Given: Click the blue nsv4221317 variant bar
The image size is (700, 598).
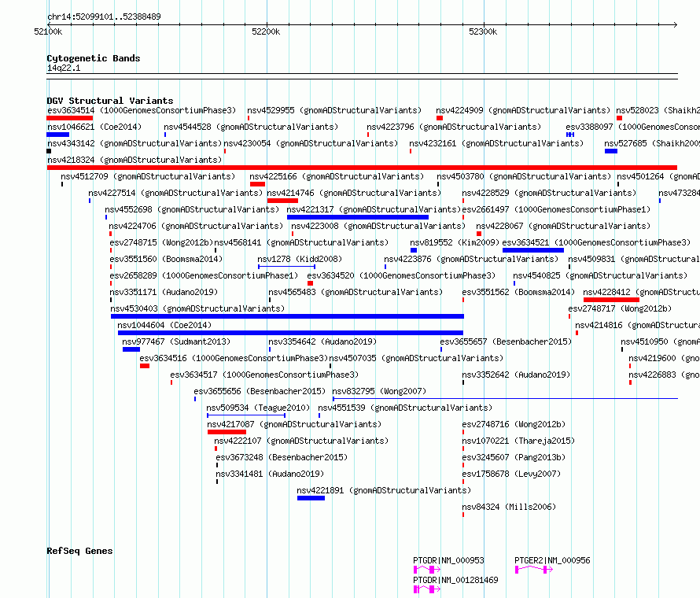Looking at the screenshot, I should [358, 217].
